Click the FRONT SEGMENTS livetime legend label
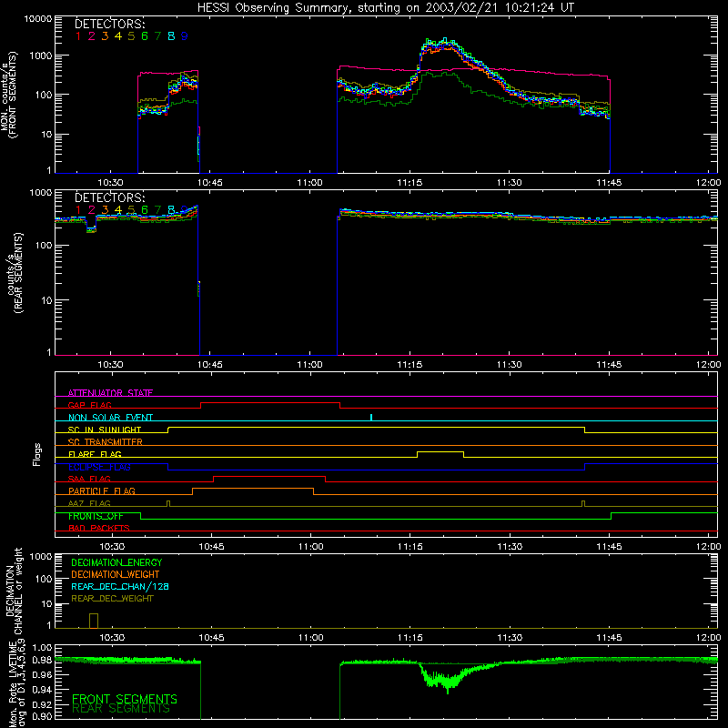Viewport: 728px width, 728px height. click(x=125, y=699)
